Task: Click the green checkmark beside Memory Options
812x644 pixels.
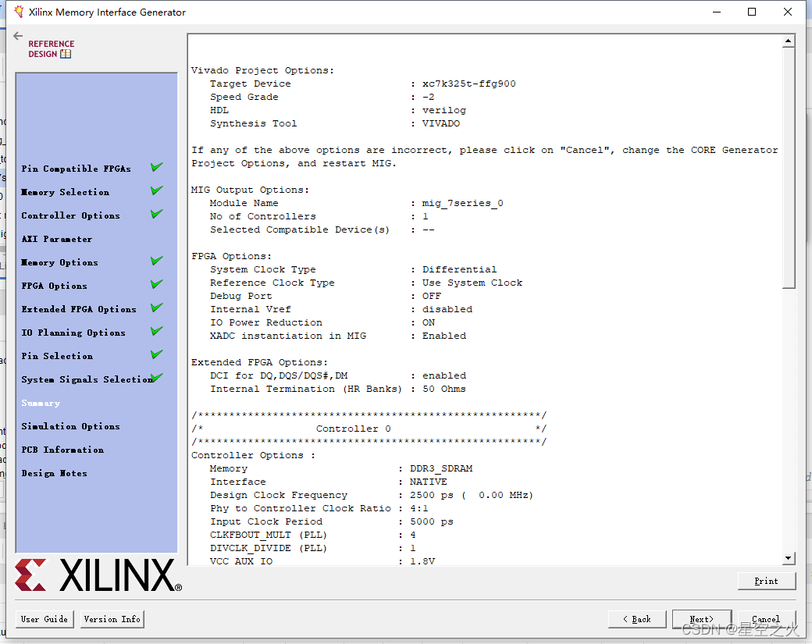Action: [157, 261]
